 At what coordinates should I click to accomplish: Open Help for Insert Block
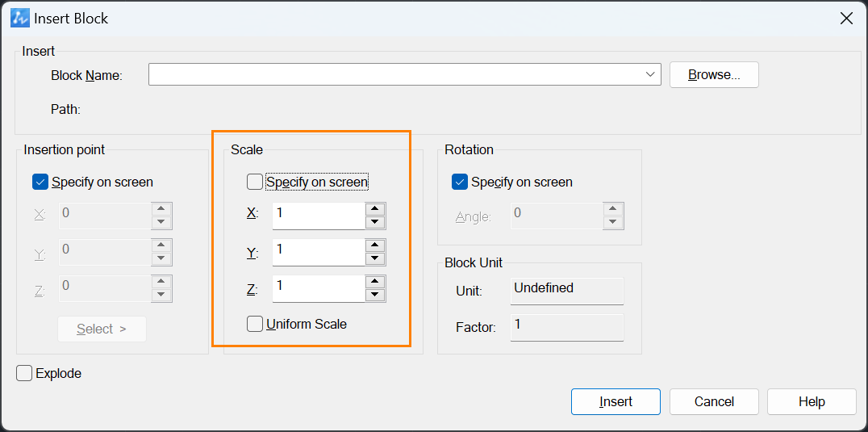(x=812, y=401)
